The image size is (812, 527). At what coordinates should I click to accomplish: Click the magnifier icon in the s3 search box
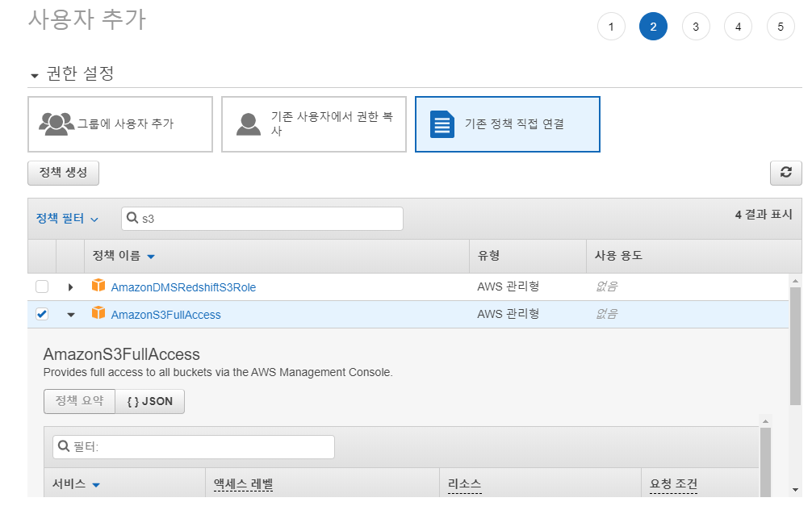tap(132, 218)
